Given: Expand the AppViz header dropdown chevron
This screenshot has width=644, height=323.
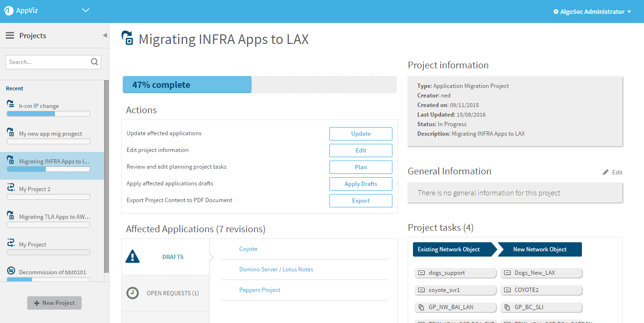Looking at the screenshot, I should point(86,11).
